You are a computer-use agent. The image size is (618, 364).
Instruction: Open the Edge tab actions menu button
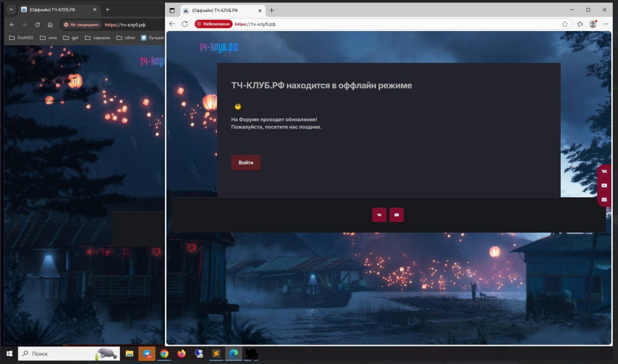[x=172, y=10]
